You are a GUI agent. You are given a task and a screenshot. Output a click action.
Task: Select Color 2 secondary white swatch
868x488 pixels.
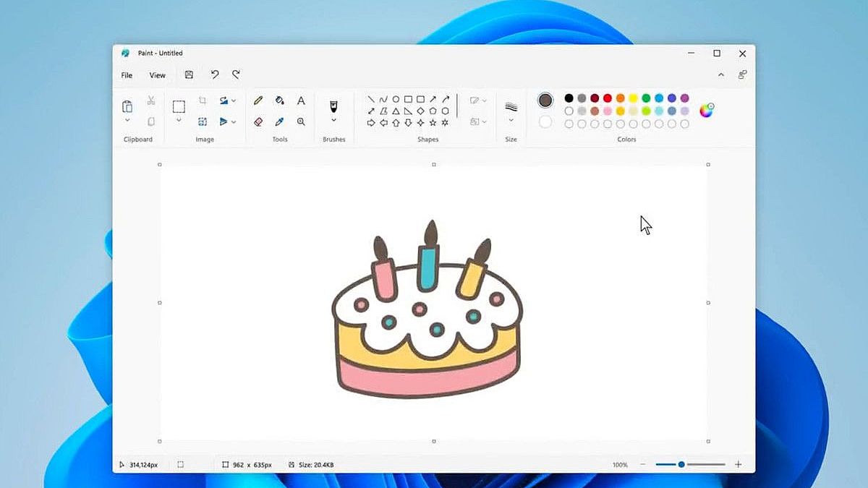[x=545, y=122]
